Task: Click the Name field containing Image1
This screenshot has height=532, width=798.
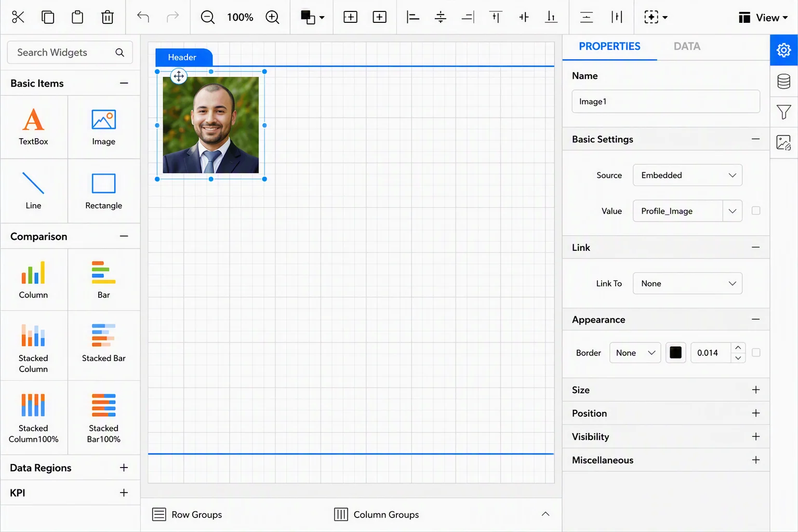Action: pos(666,101)
